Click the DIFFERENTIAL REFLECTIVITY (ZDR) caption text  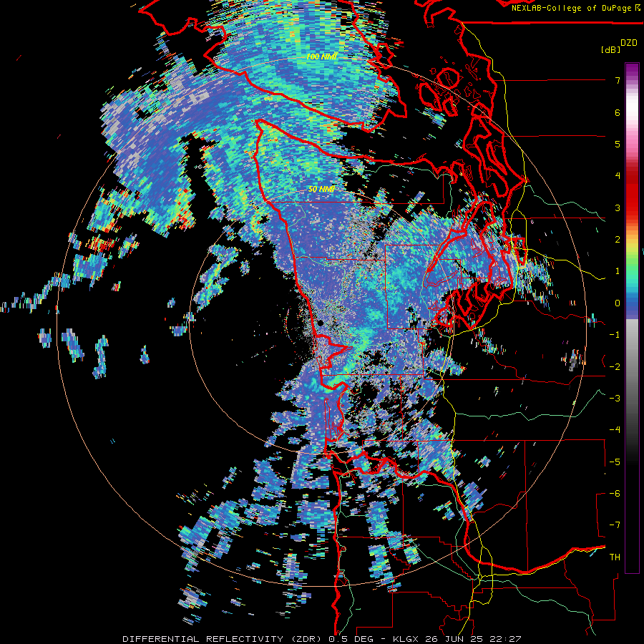click(223, 639)
